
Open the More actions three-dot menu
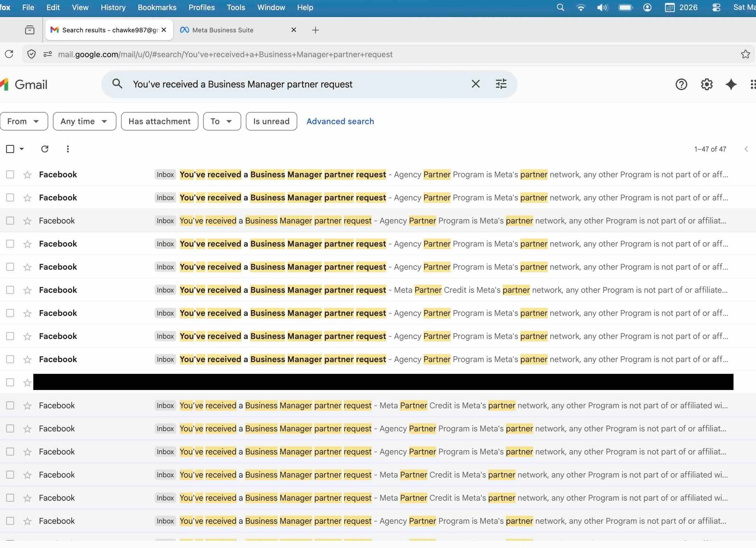[x=68, y=149]
